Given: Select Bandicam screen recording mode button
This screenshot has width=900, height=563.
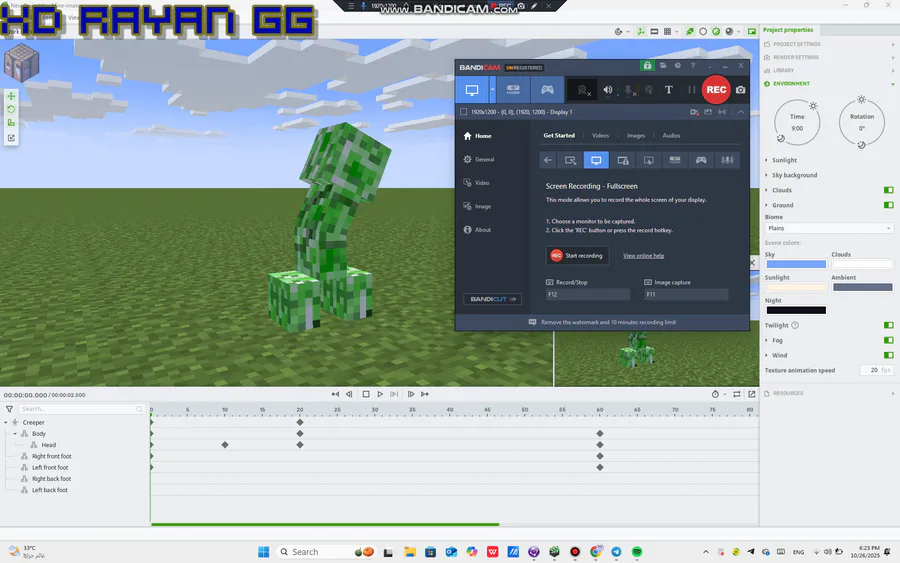Looking at the screenshot, I should [x=472, y=90].
